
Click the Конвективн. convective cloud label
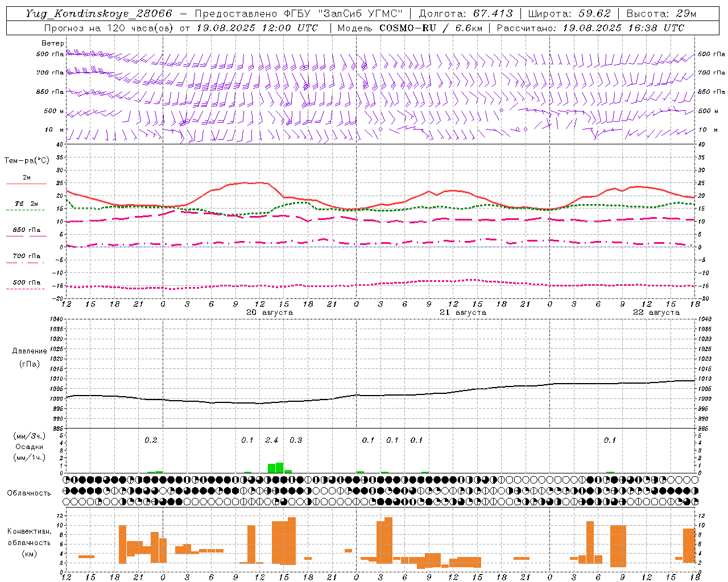click(x=29, y=531)
